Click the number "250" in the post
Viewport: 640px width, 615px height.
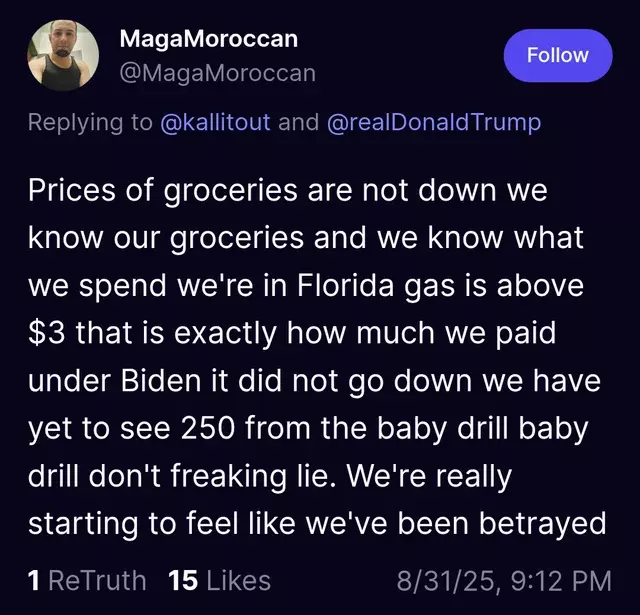208,428
